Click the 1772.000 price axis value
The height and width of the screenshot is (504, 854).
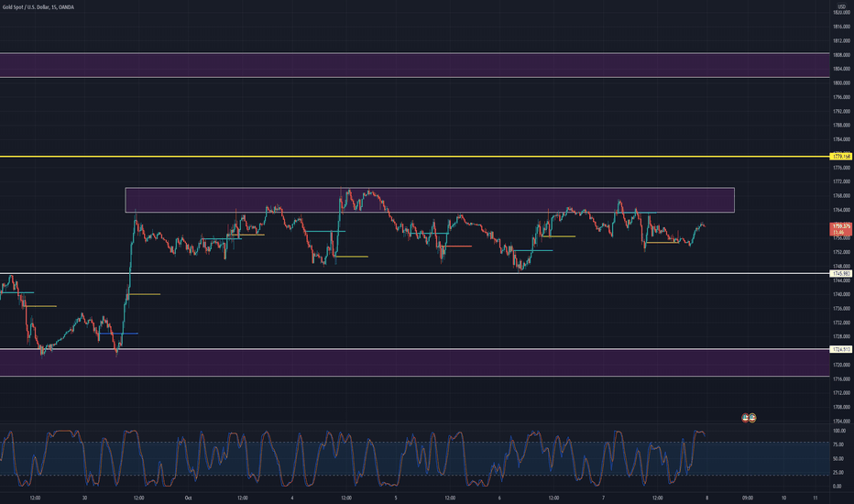click(x=841, y=182)
